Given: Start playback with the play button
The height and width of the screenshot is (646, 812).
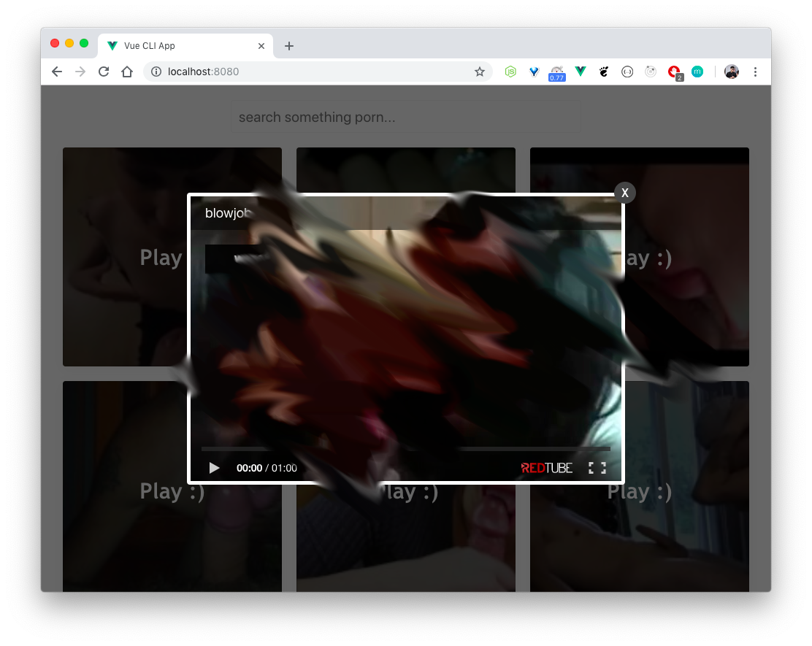Looking at the screenshot, I should (214, 468).
